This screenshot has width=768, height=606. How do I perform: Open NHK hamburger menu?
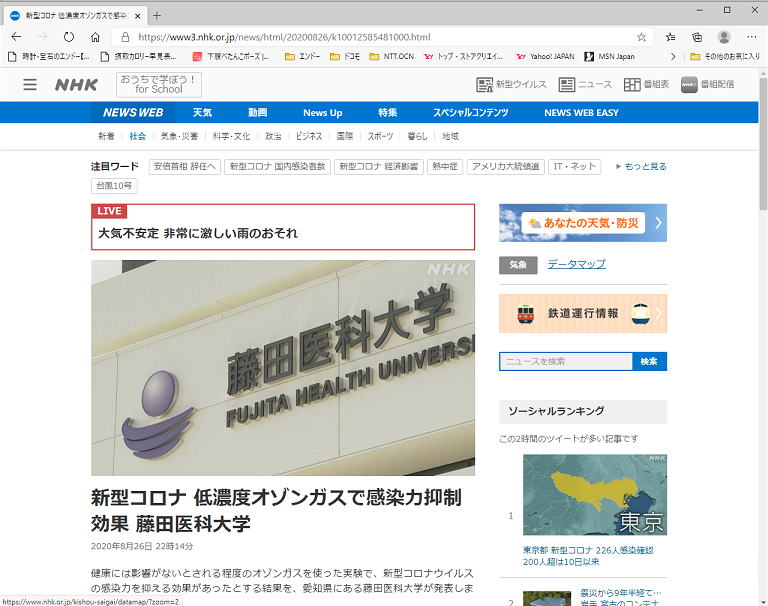(30, 84)
